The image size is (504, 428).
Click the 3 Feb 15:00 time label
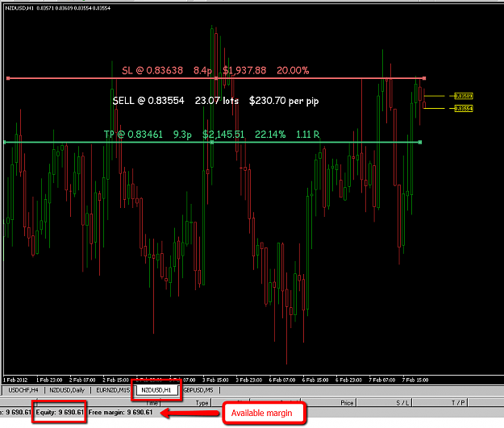click(215, 380)
